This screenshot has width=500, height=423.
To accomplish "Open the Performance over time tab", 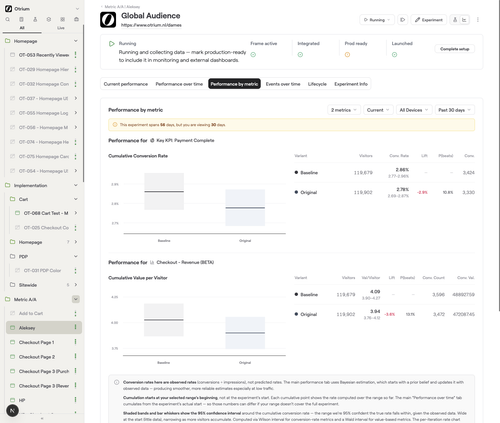I will (179, 84).
